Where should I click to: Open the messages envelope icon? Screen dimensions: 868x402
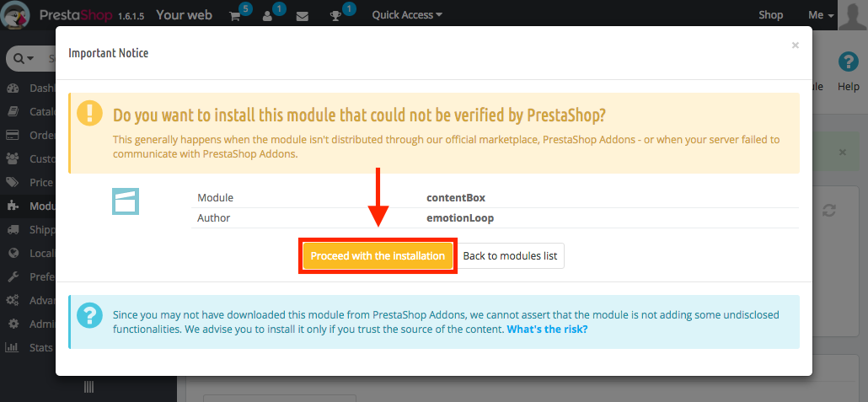pos(303,16)
